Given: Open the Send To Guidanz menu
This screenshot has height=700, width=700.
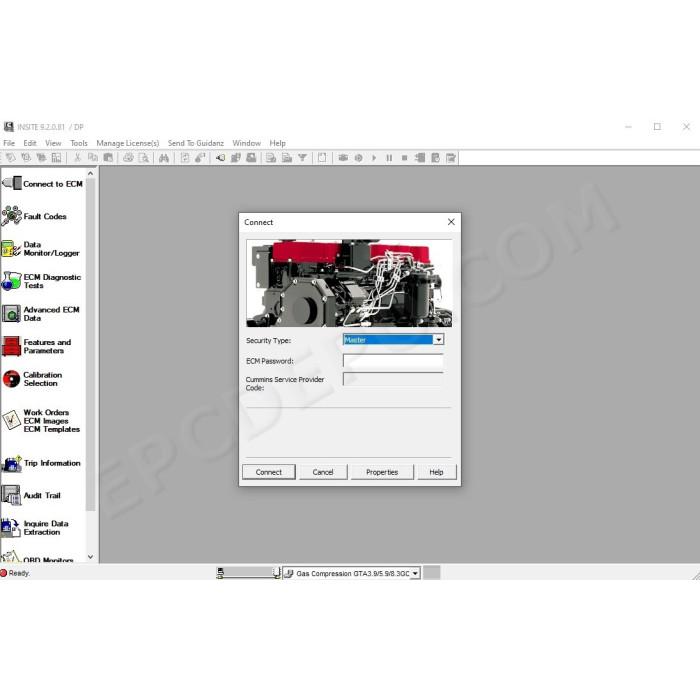Looking at the screenshot, I should [196, 143].
